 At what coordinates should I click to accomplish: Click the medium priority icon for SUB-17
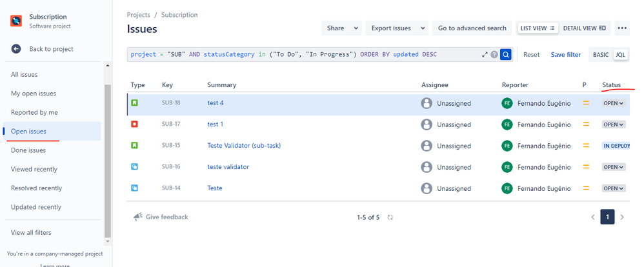coord(586,124)
